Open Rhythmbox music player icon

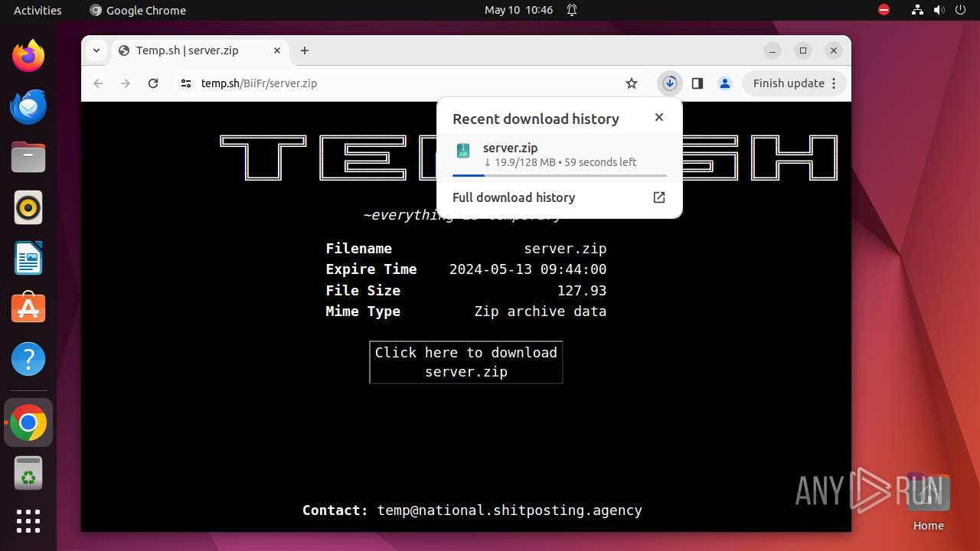click(28, 207)
